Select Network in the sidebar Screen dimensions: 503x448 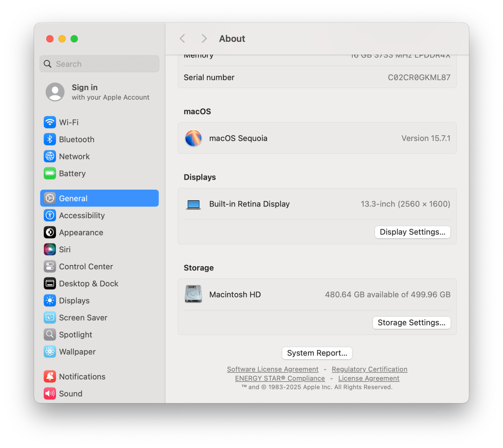pos(99,156)
